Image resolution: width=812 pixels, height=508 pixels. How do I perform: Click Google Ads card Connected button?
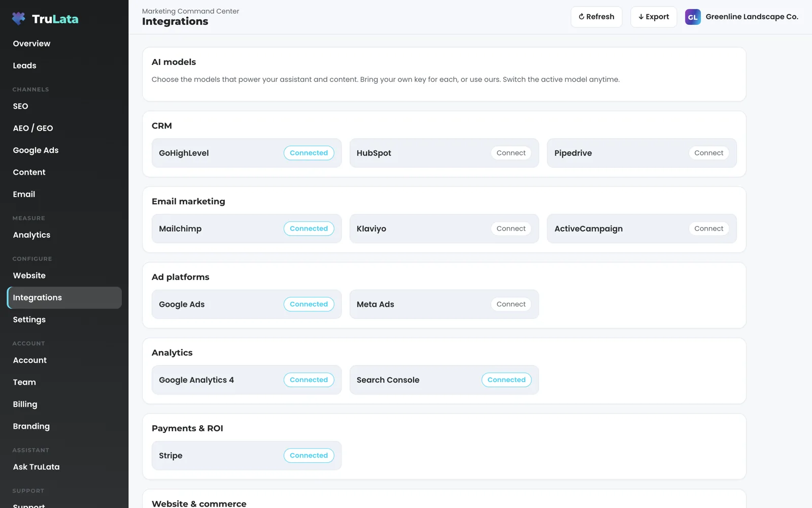coord(309,304)
